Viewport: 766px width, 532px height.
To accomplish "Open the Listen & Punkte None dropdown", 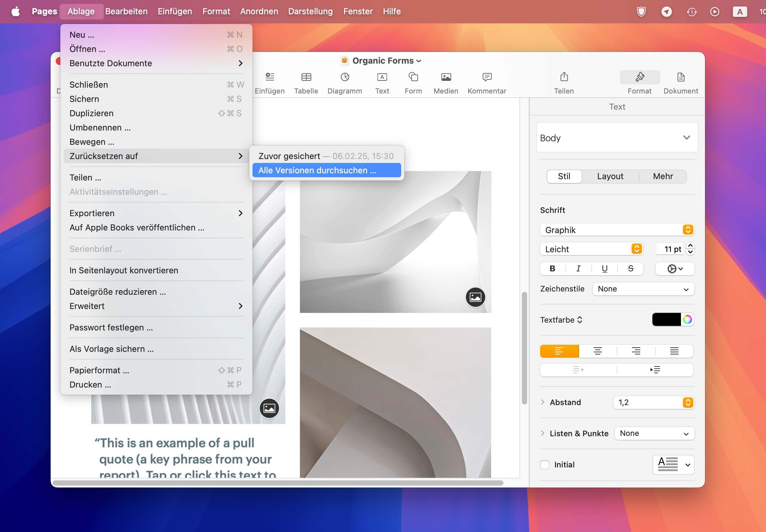I will [x=654, y=433].
